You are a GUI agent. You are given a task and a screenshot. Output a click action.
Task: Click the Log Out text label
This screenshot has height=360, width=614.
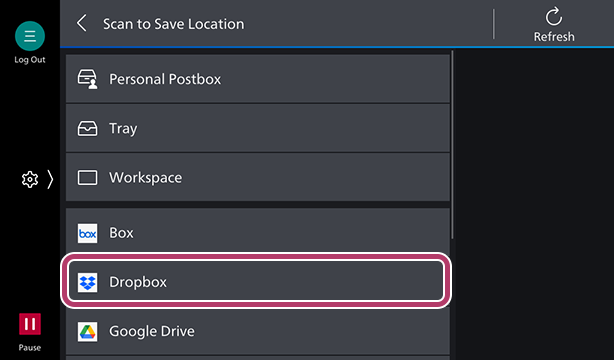pyautogui.click(x=30, y=60)
